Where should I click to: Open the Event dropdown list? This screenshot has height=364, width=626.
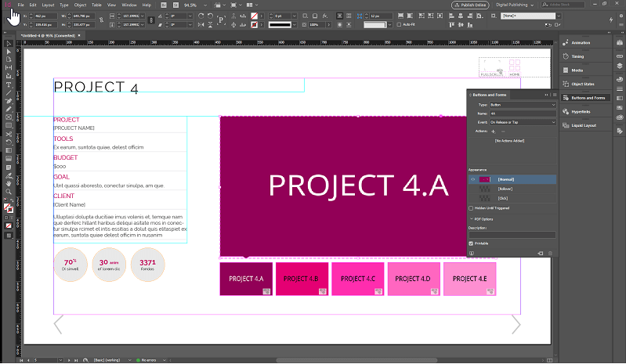coord(523,122)
